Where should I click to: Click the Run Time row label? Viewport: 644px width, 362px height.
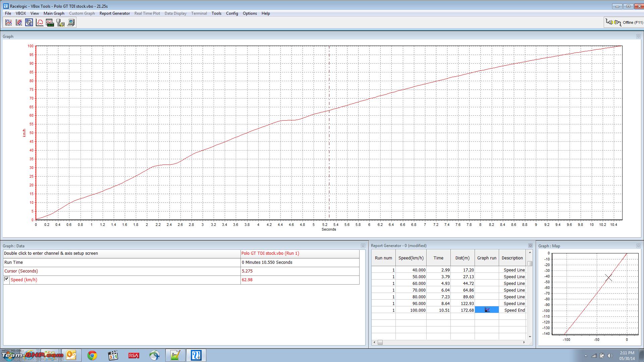[x=14, y=262]
